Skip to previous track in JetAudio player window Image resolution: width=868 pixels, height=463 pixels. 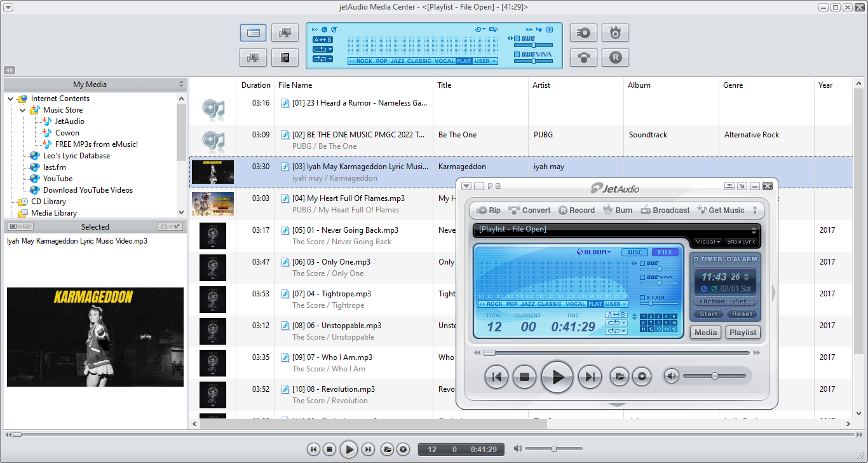point(496,377)
